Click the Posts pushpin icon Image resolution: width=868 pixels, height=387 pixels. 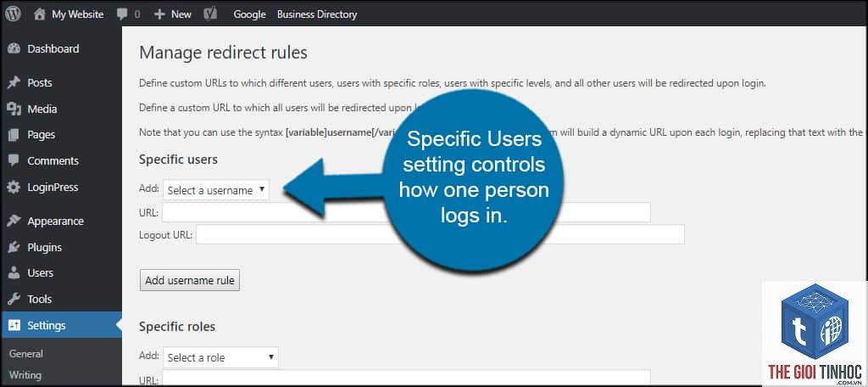[x=14, y=83]
